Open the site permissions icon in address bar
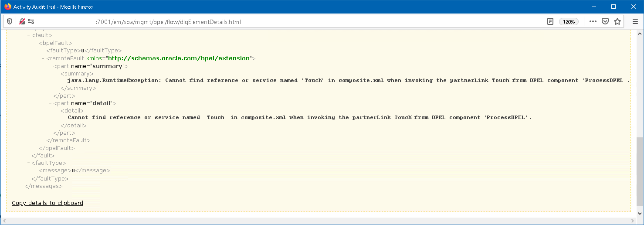The height and width of the screenshot is (225, 644). [31, 21]
